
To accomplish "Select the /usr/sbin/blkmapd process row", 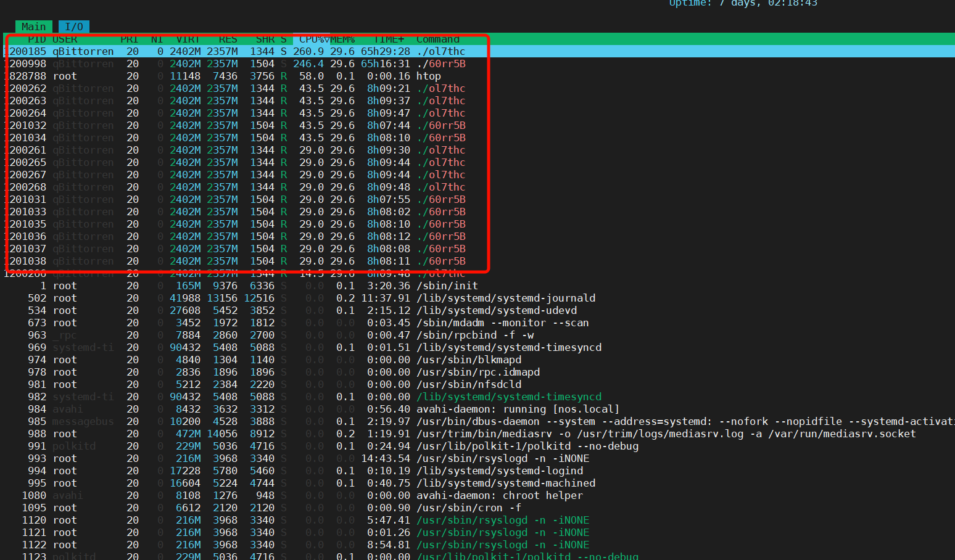I will (479, 360).
